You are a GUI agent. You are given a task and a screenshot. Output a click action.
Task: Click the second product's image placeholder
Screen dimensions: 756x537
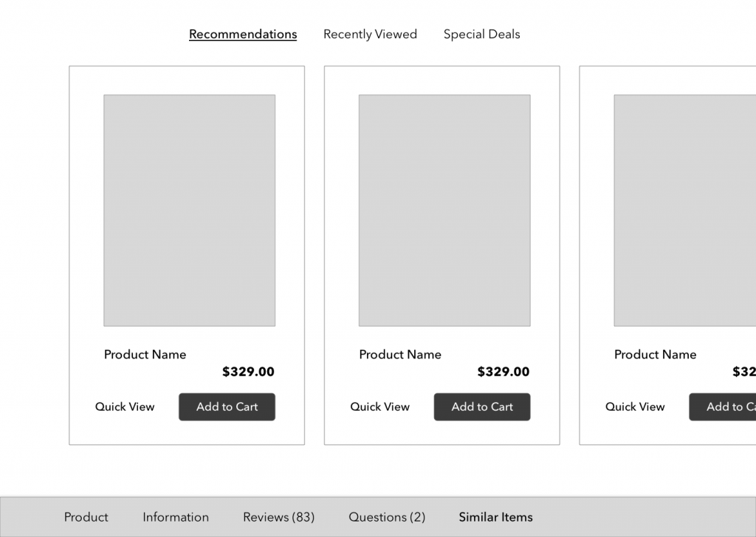[x=444, y=210]
